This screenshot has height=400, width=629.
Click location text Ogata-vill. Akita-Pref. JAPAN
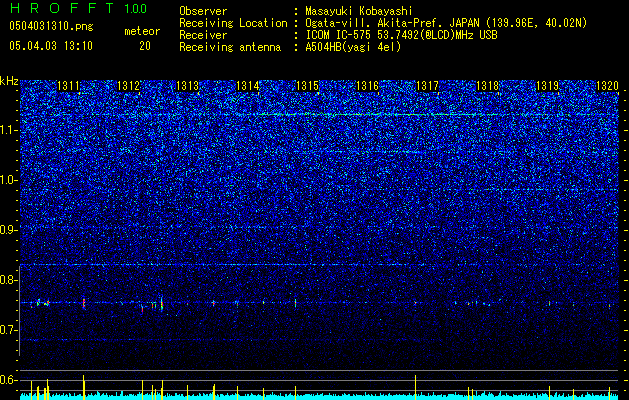[x=392, y=23]
